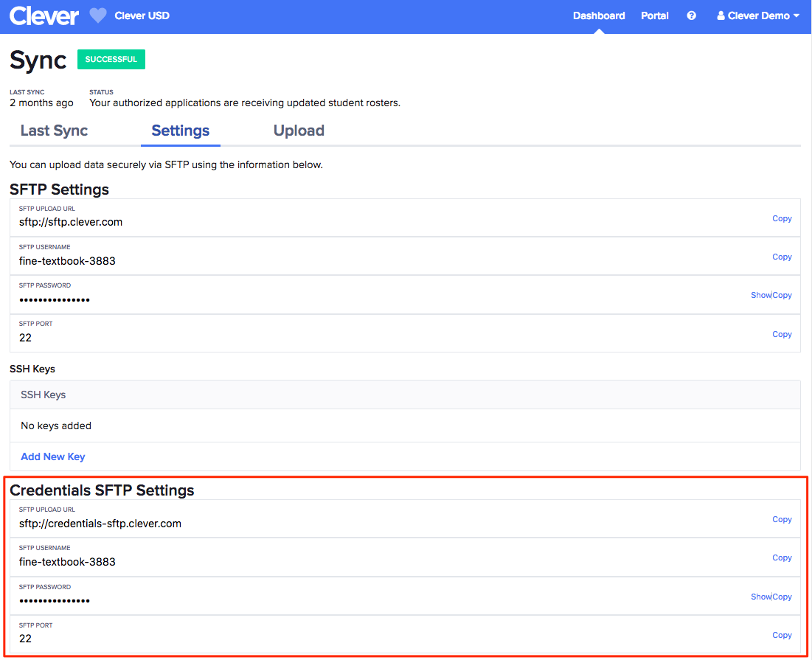Image resolution: width=812 pixels, height=660 pixels.
Task: Copy the Credentials SFTP password
Action: pyautogui.click(x=782, y=597)
